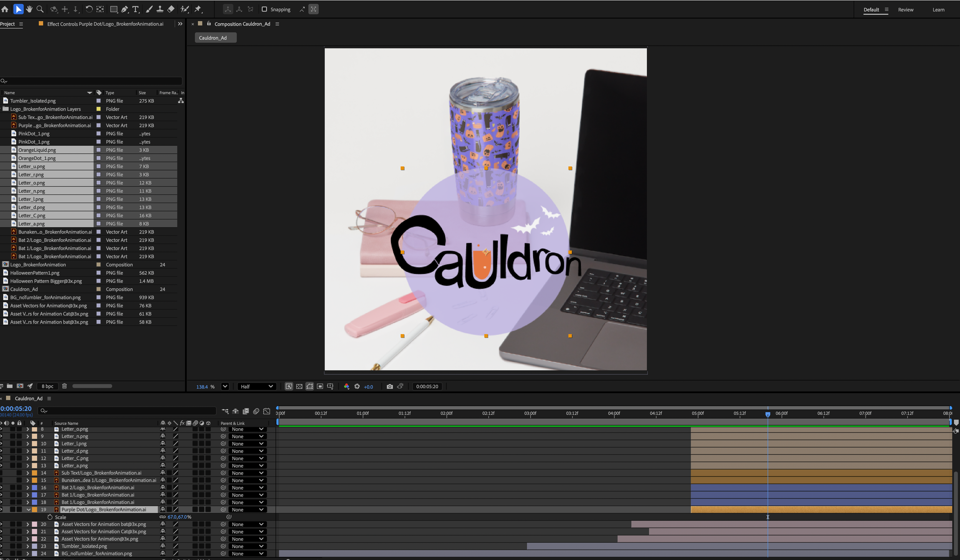Click the Cauldron_Ad breadcrumb button
The image size is (960, 560).
click(213, 38)
